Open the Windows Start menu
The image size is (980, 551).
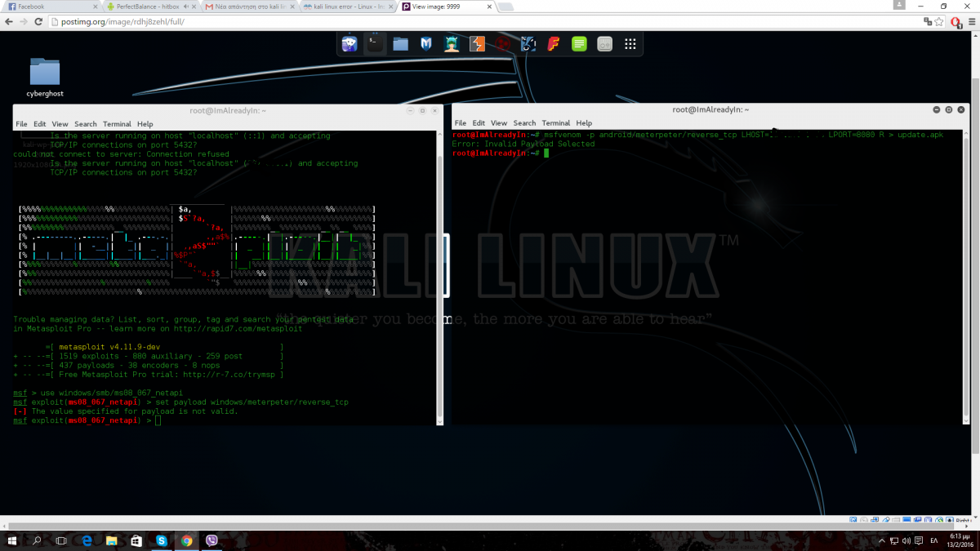14,540
